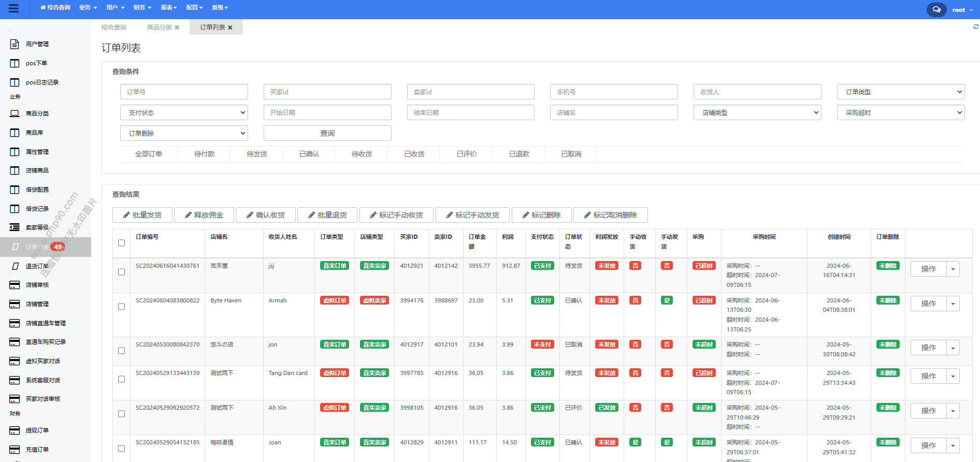
Task: Check the box for order SC20240616041430761
Action: tap(121, 272)
